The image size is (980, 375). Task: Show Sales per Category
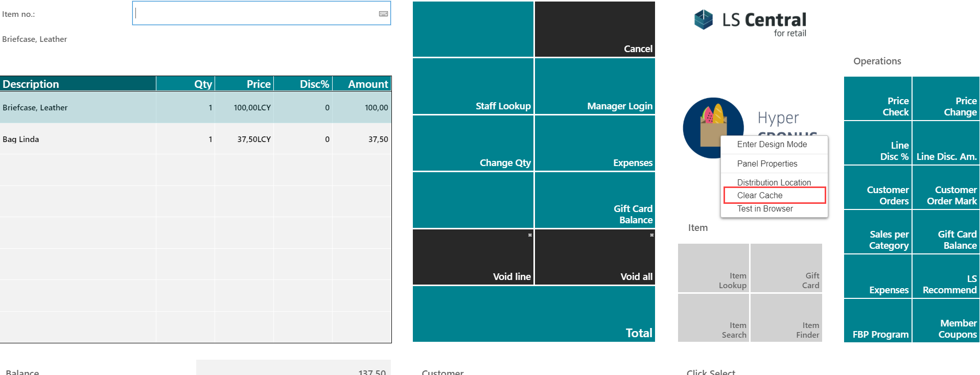tap(878, 232)
